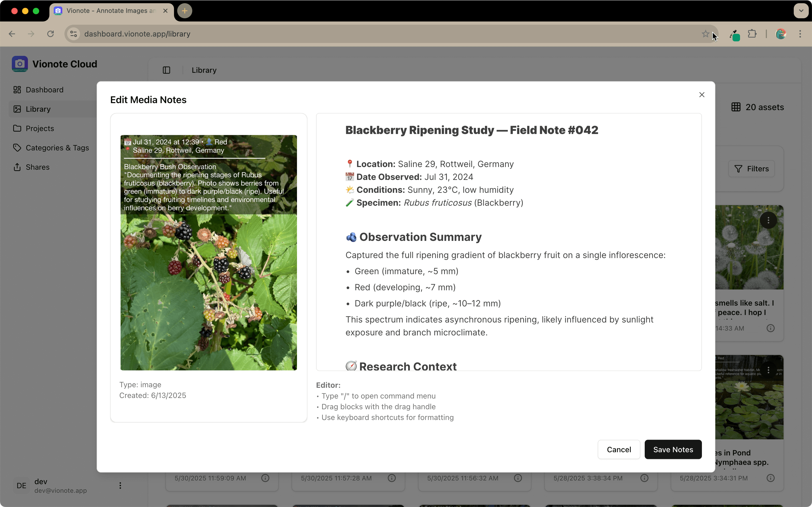812x507 pixels.
Task: Click the Save Notes button
Action: point(673,449)
